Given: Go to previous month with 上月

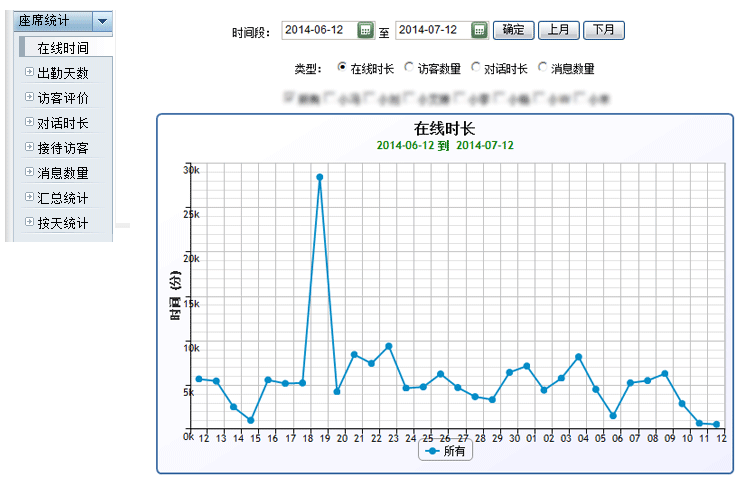Looking at the screenshot, I should pos(558,30).
